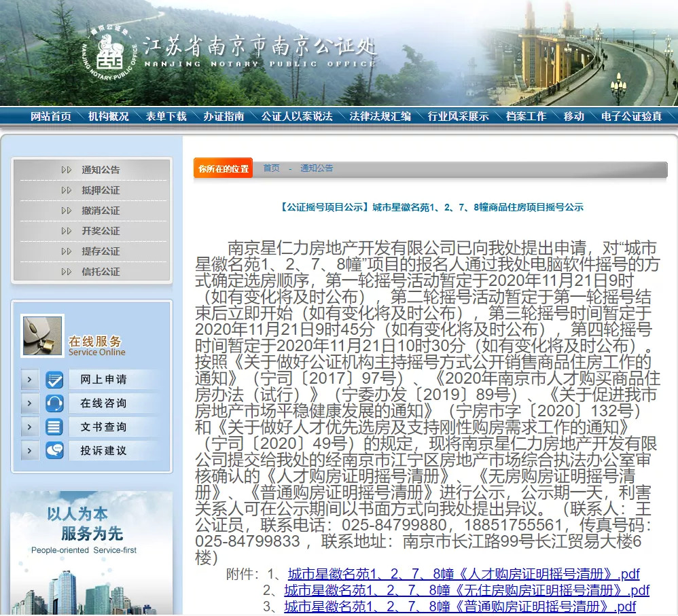Screen dimensions: 678x616
Task: Open the 网站首页 navigation item
Action: coord(50,116)
